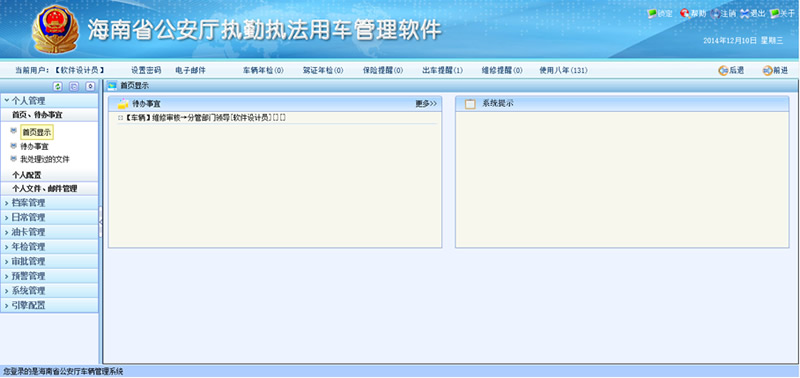Click 更多>> link in 待办事宜 panel
Image resolution: width=800 pixels, height=378 pixels.
(426, 104)
